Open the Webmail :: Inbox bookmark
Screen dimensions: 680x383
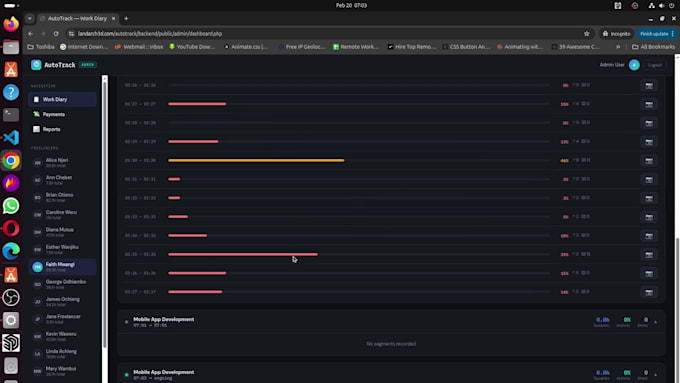click(x=139, y=47)
